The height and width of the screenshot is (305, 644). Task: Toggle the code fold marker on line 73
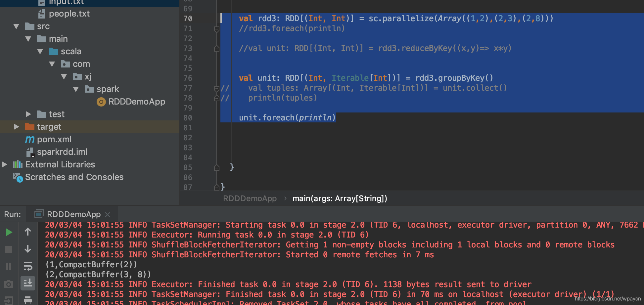pyautogui.click(x=217, y=49)
